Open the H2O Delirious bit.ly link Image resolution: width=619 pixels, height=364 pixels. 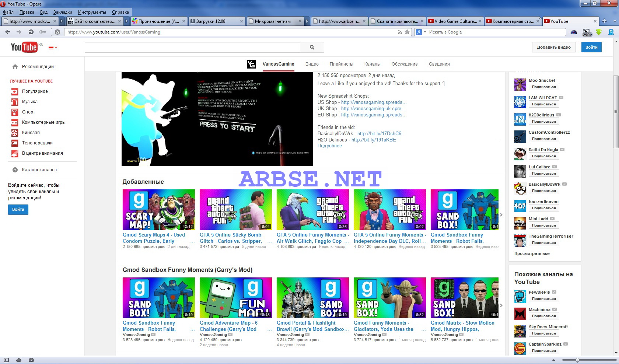click(x=374, y=140)
